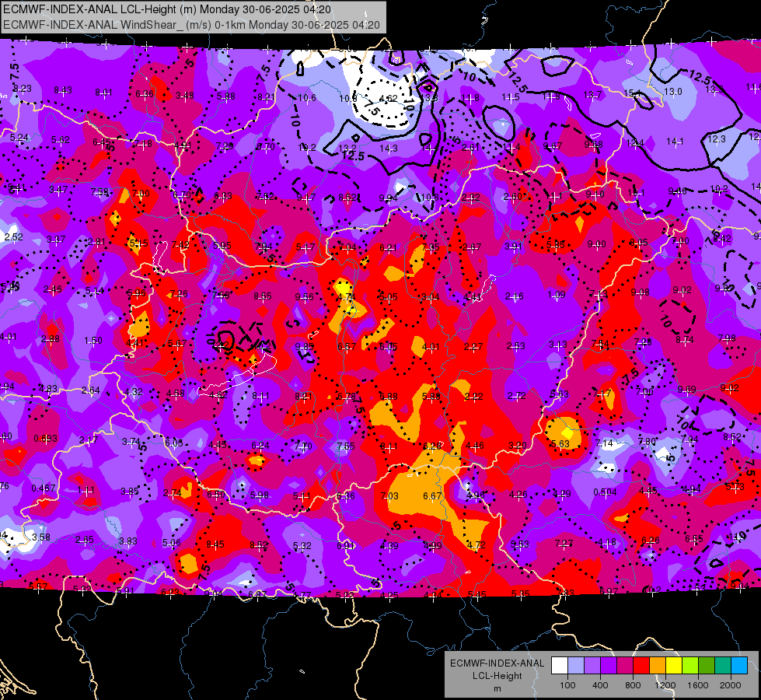Image resolution: width=761 pixels, height=700 pixels.
Task: Click the wind shear value 2.64
Action: 90,390
